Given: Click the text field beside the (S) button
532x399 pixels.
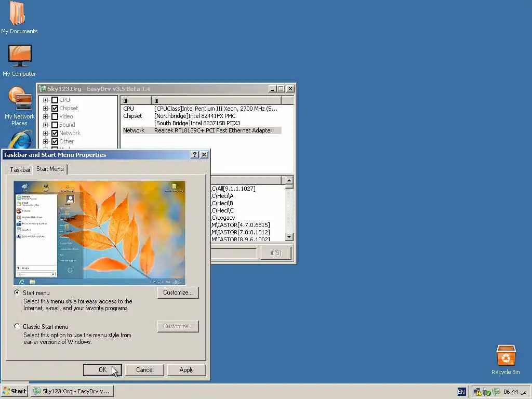Looking at the screenshot, I should point(233,253).
